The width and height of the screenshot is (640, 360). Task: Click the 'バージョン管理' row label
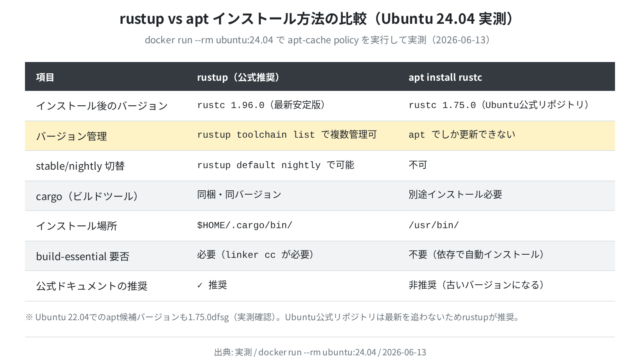click(x=71, y=136)
